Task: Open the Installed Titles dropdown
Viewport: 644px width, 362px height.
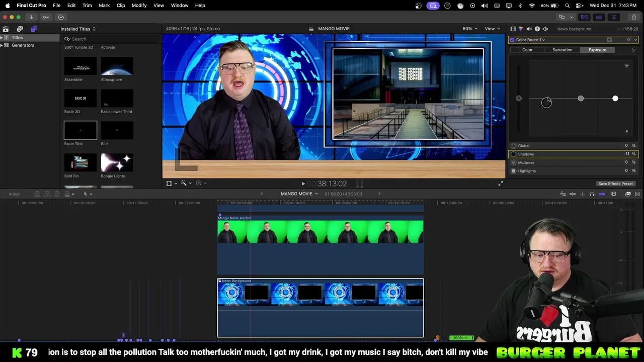Action: click(x=78, y=29)
